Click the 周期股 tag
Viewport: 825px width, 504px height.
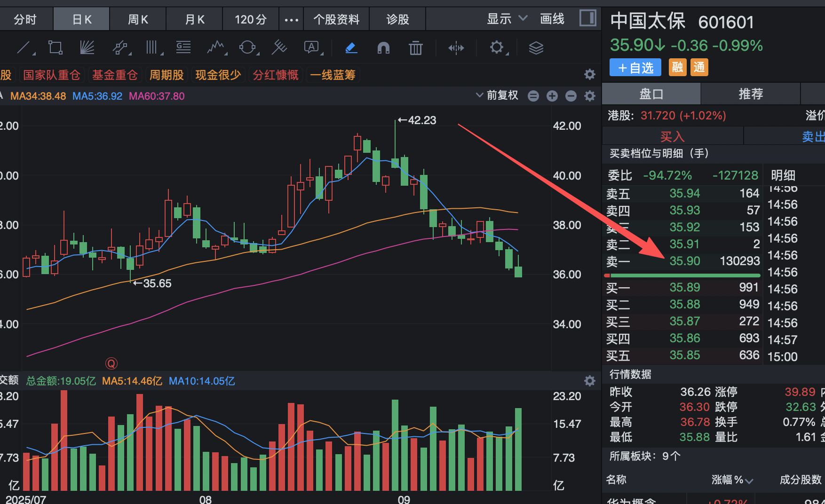[167, 75]
